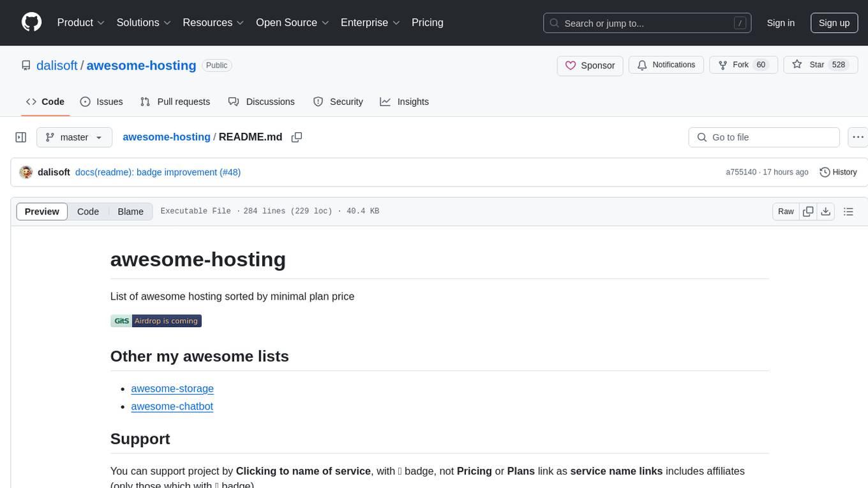Download the raw file icon
This screenshot has width=868, height=488.
point(825,211)
